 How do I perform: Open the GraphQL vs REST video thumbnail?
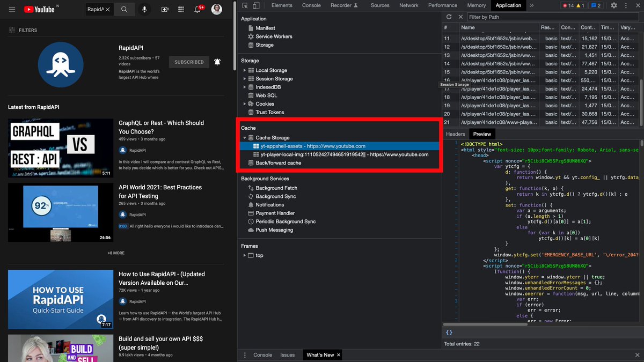61,148
